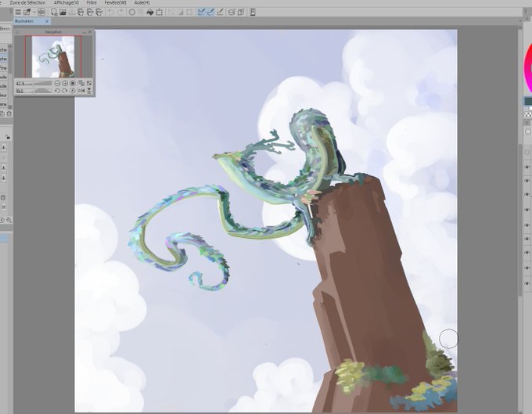532x414 pixels.
Task: Click the Navigator rotation angle slider
Action: tap(43, 91)
